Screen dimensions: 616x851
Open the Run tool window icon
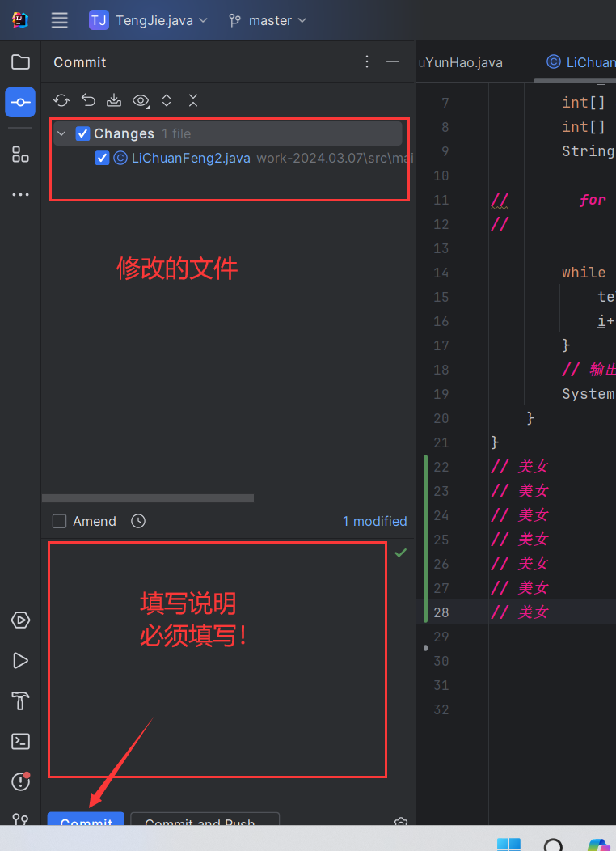coord(20,661)
